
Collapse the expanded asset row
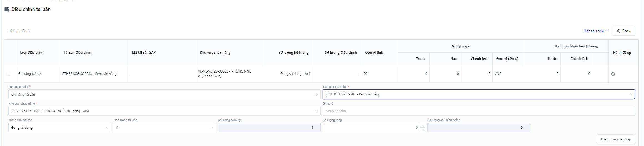(8, 74)
